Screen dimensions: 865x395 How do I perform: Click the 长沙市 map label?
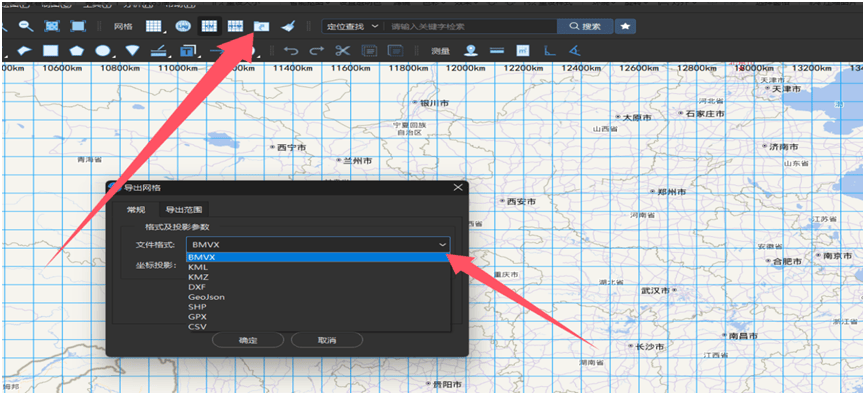(649, 346)
